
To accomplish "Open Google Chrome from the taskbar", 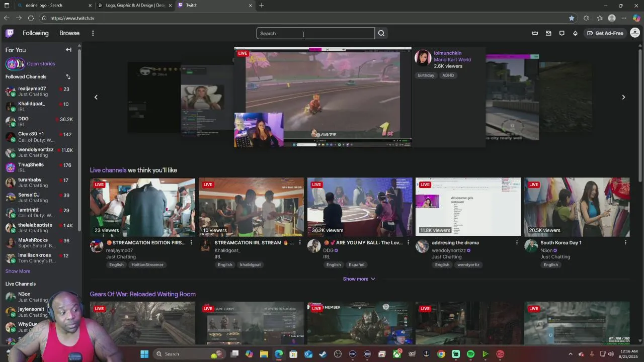I will (x=441, y=354).
